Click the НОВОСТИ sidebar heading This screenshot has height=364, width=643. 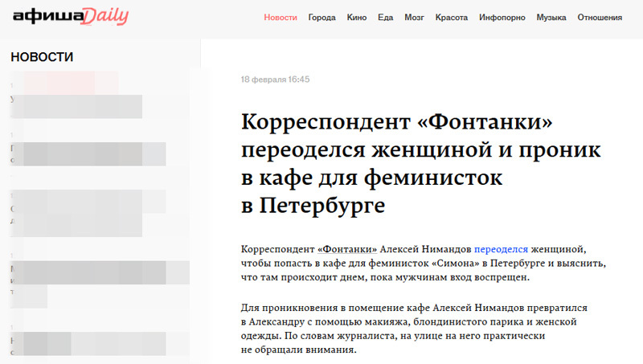tap(42, 57)
